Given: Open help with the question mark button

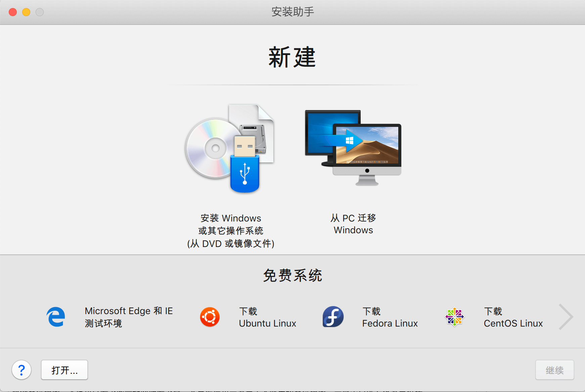Looking at the screenshot, I should pyautogui.click(x=21, y=370).
